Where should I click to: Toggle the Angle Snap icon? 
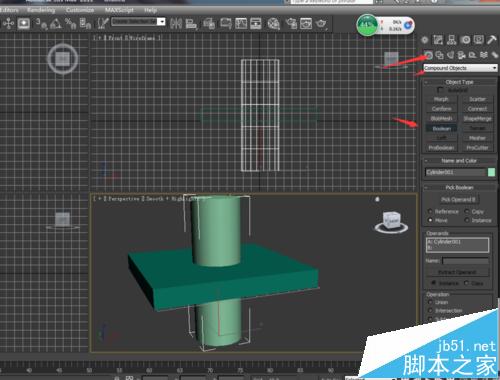[56, 23]
